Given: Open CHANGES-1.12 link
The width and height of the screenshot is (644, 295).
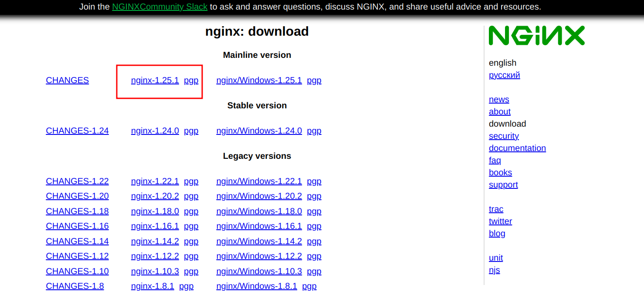Looking at the screenshot, I should (x=78, y=256).
